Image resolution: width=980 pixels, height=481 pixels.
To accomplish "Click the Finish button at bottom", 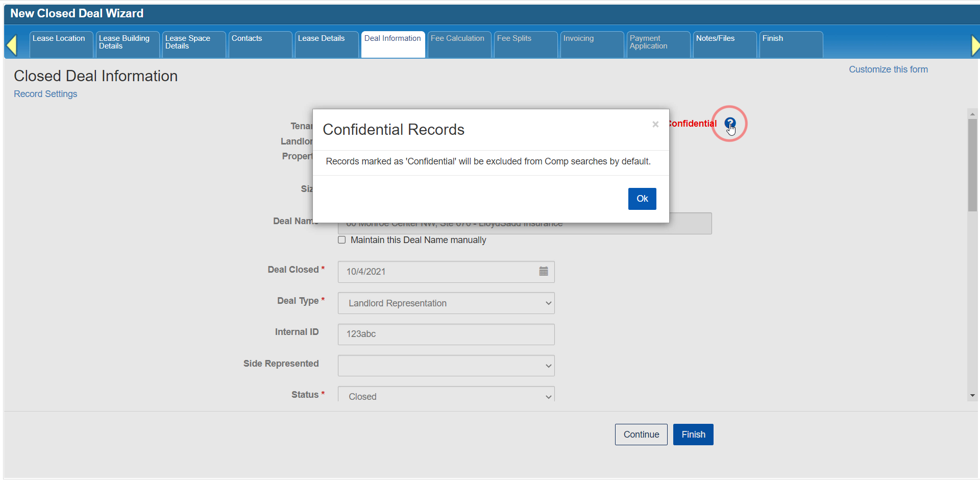I will (693, 435).
